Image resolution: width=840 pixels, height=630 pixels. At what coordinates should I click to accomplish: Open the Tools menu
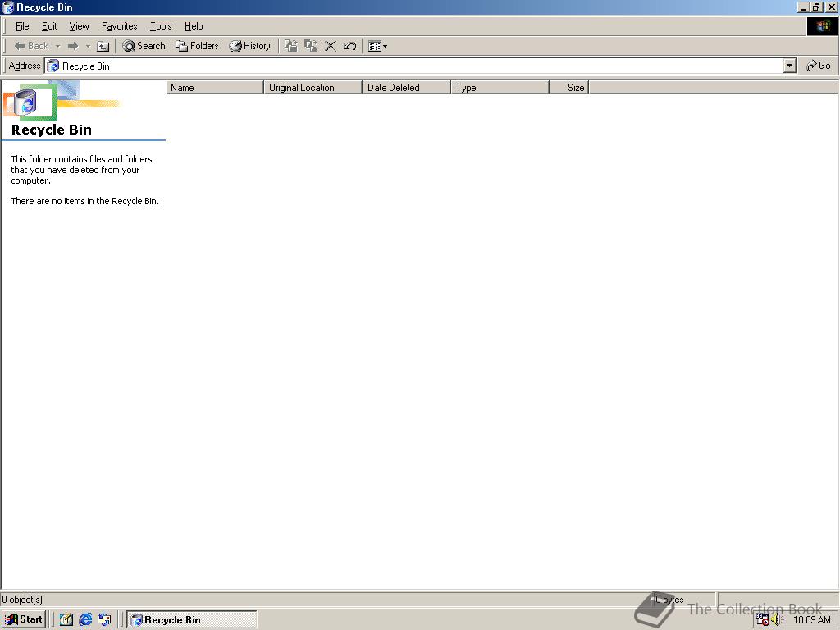tap(161, 26)
